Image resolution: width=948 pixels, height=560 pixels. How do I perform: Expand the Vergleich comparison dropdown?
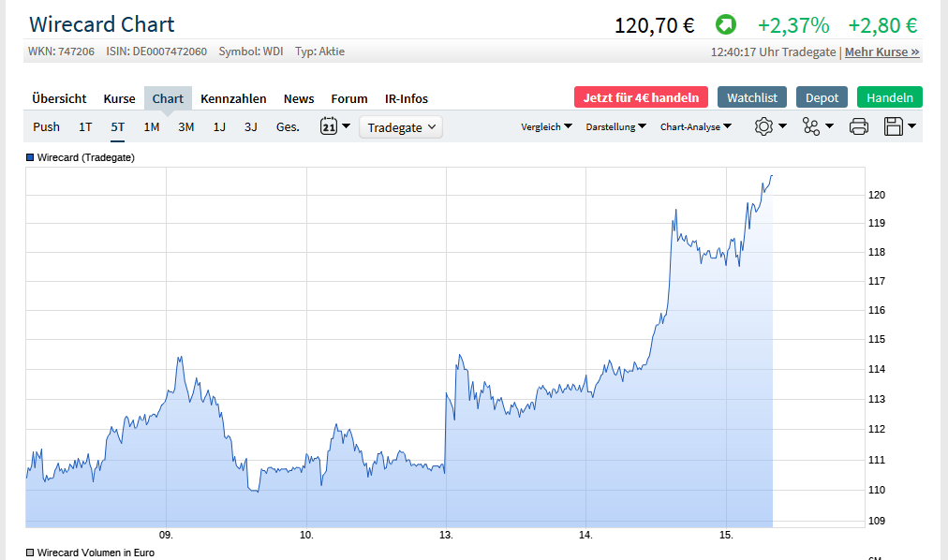(x=546, y=125)
